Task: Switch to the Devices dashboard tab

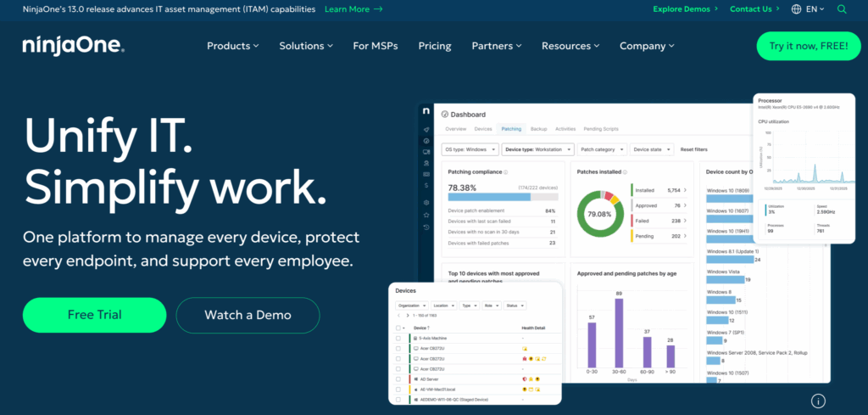Action: tap(483, 129)
